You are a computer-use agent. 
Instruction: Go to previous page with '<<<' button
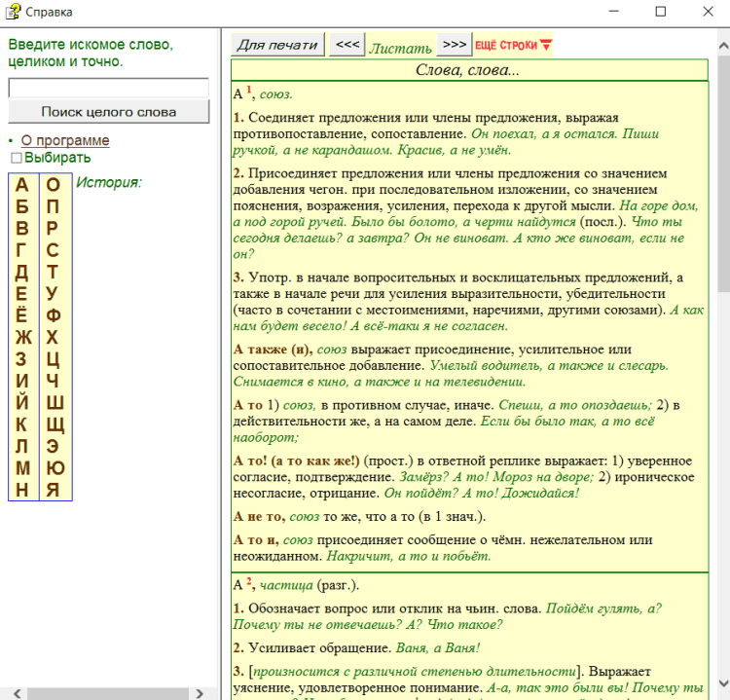click(347, 45)
